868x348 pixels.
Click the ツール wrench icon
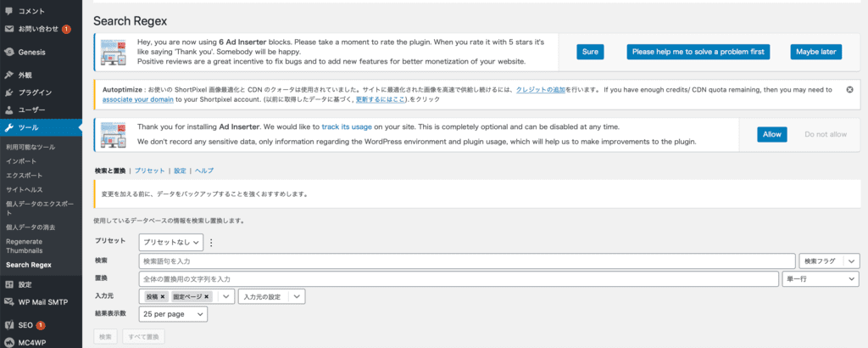point(8,128)
